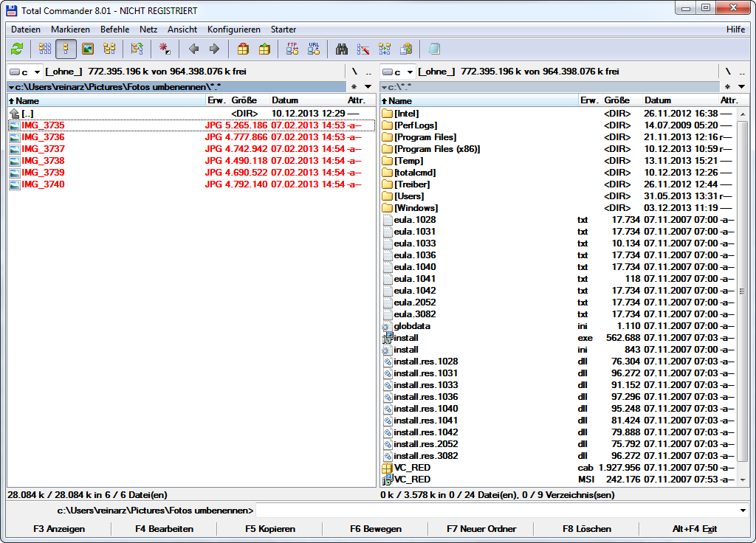Click the green Refresh arrows toolbar icon
The width and height of the screenshot is (756, 543).
[17, 49]
